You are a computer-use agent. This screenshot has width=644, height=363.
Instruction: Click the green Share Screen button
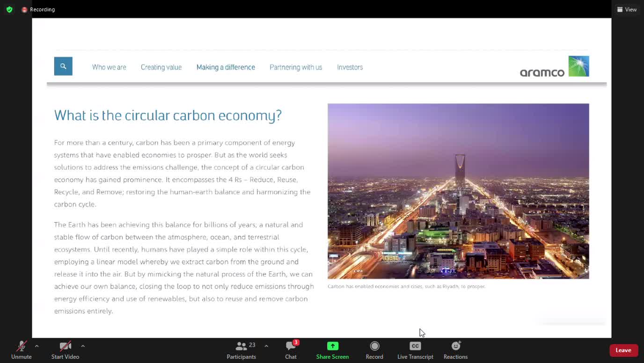332,350
